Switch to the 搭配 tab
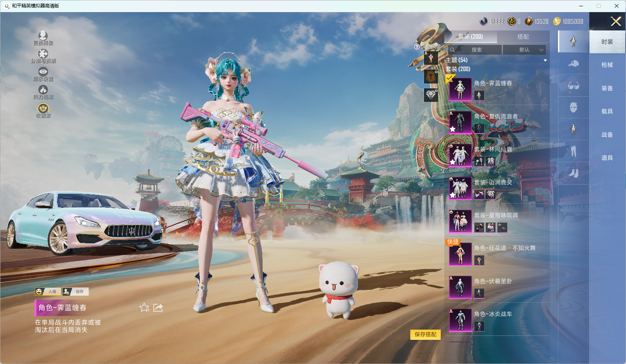Viewport: 626px width, 364px height. pos(523,37)
